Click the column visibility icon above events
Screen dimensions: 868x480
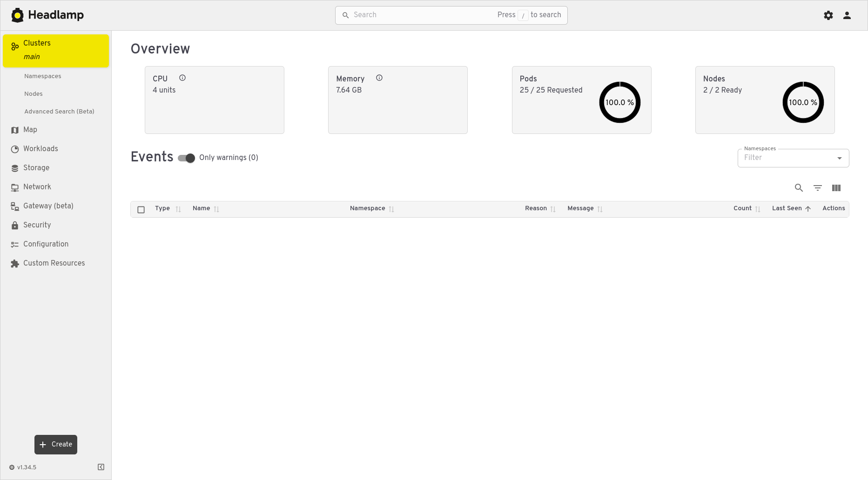[836, 188]
